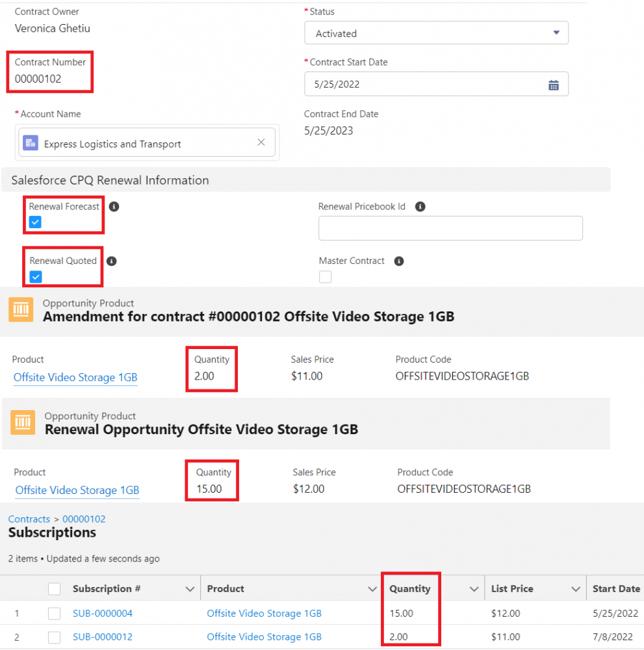Open the Contract Start Date calendar picker

553,85
